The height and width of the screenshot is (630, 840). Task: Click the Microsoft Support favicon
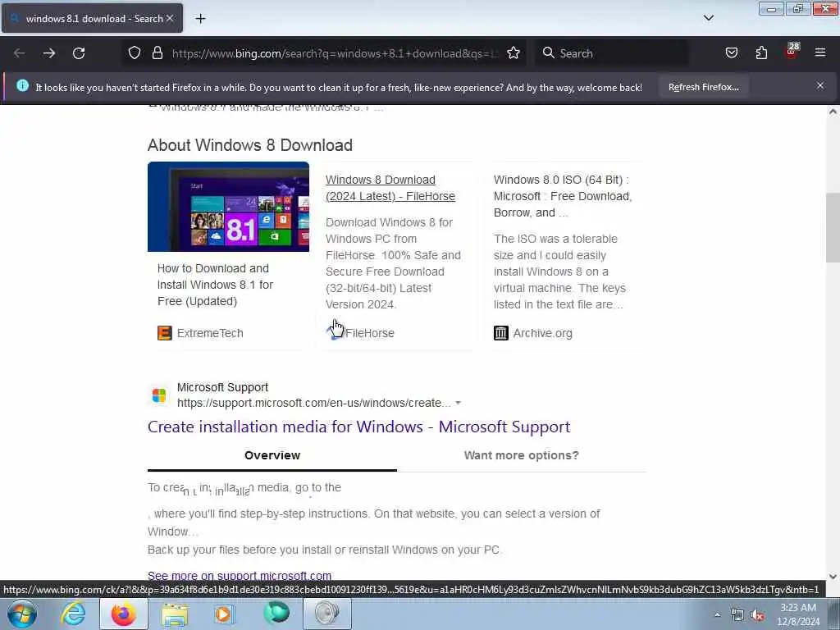click(x=159, y=395)
